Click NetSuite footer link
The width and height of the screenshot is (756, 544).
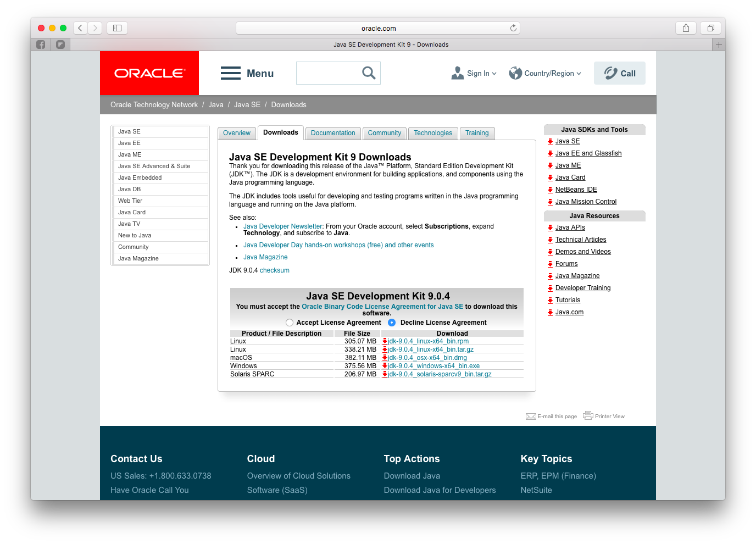point(536,490)
